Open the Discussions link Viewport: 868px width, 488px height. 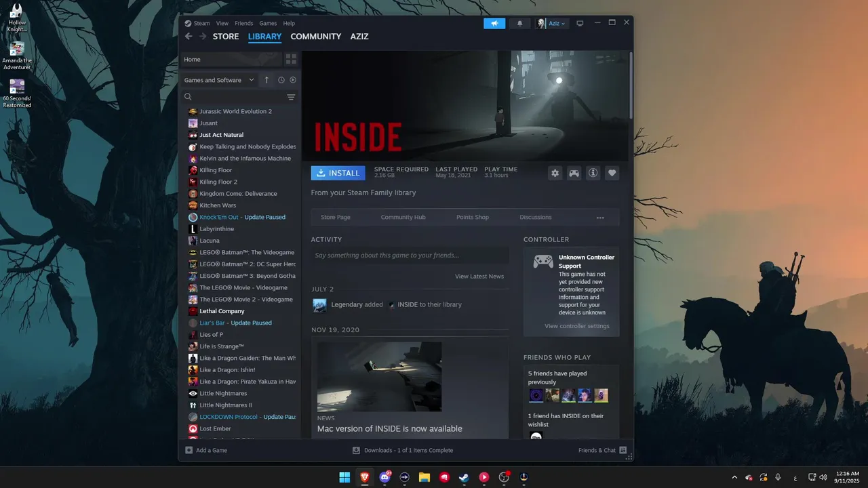click(x=536, y=218)
